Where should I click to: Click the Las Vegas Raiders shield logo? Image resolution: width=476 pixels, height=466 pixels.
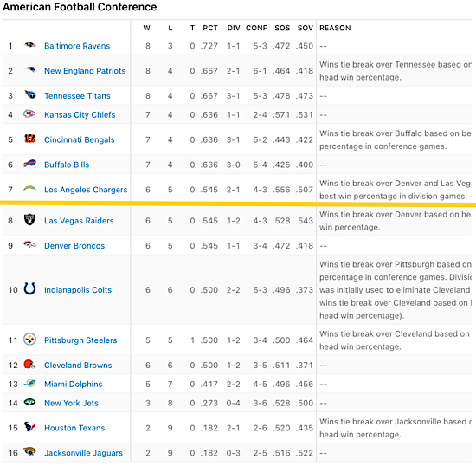[29, 220]
